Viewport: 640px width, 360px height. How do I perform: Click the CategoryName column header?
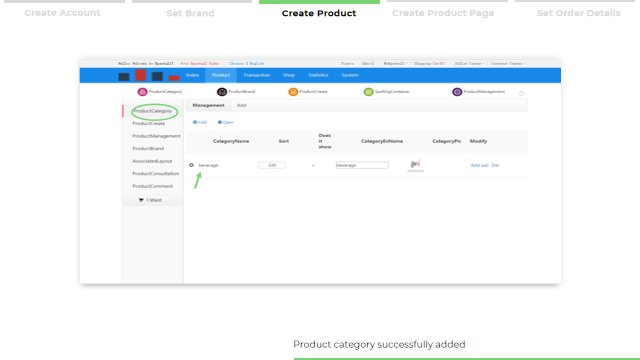tap(231, 141)
